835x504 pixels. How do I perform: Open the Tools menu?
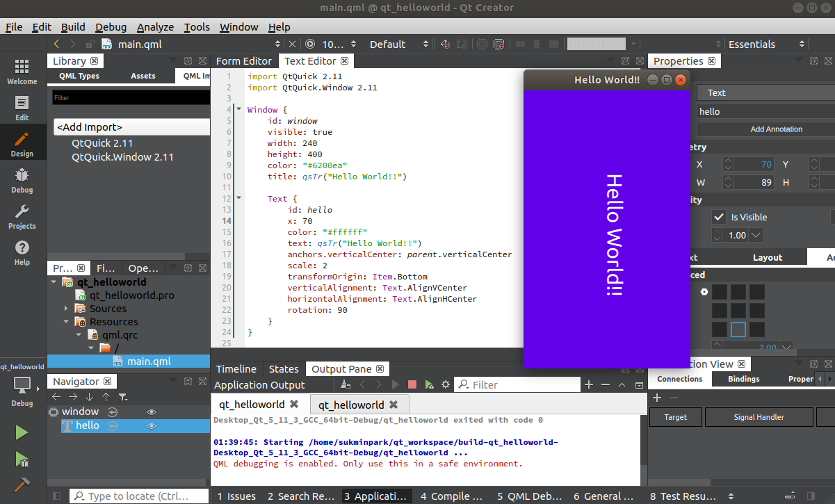pyautogui.click(x=197, y=27)
